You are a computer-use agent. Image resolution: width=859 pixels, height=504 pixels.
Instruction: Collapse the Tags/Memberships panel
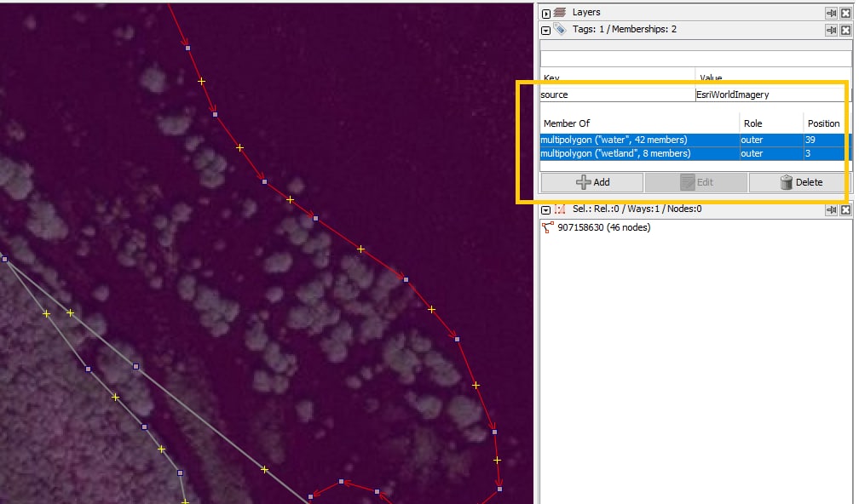coord(545,30)
